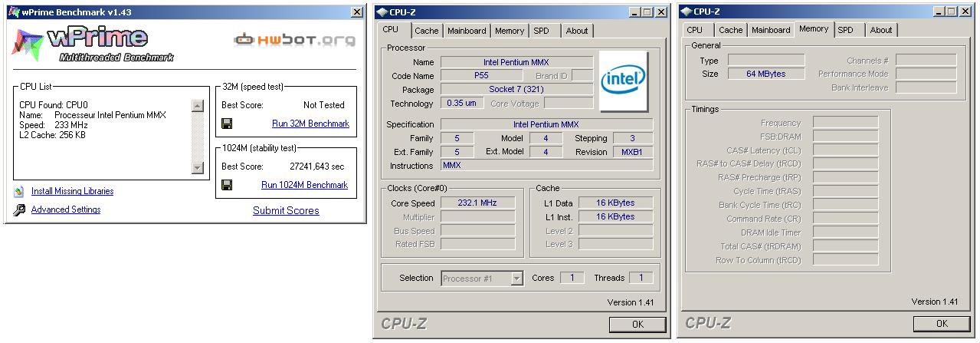Close the wPrime Benchmark window
The height and width of the screenshot is (343, 980).
pos(357,12)
